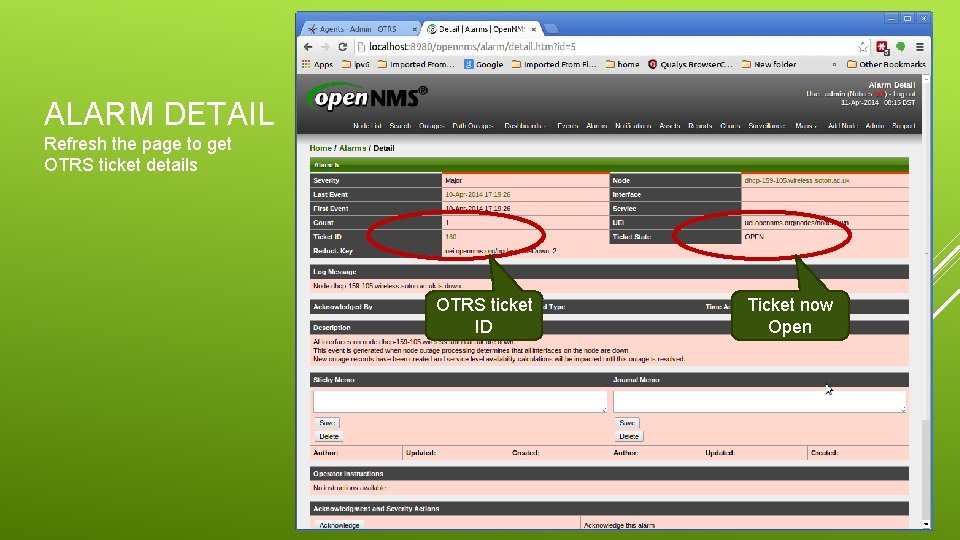Open Path Outages in navigation bar
This screenshot has width=960, height=540.
point(473,126)
